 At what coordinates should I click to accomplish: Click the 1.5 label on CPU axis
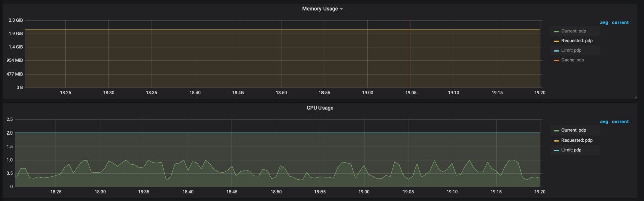click(9, 147)
